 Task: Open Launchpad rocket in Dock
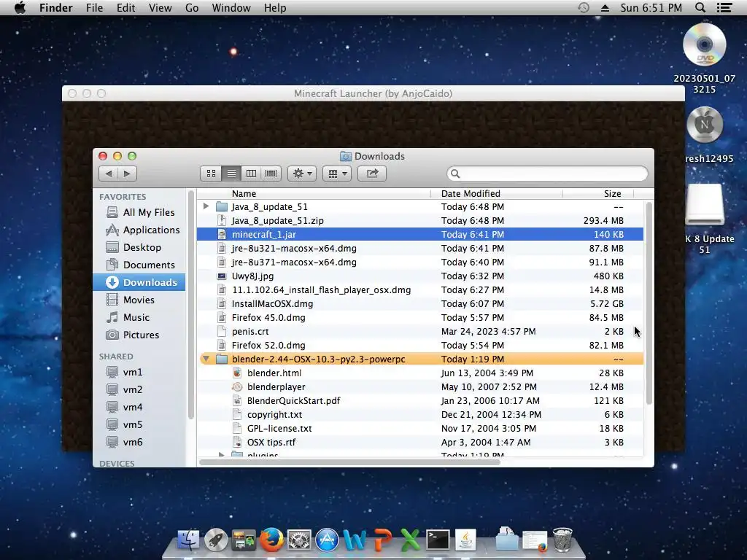point(216,540)
